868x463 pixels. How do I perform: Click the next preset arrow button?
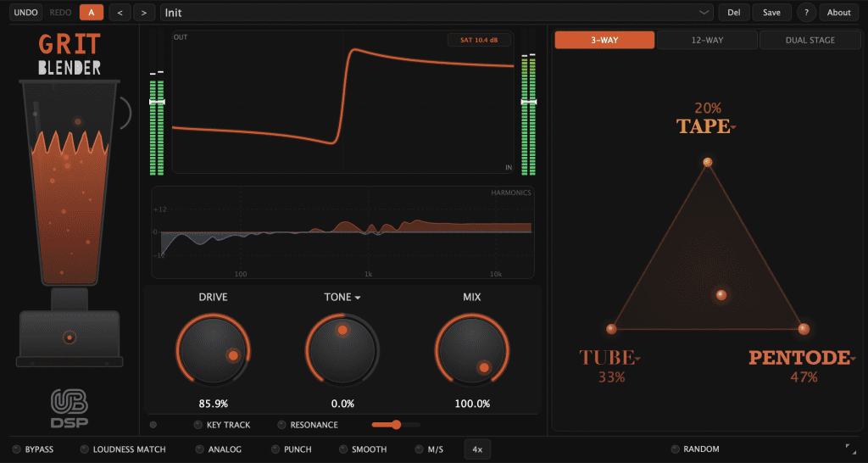coord(144,13)
